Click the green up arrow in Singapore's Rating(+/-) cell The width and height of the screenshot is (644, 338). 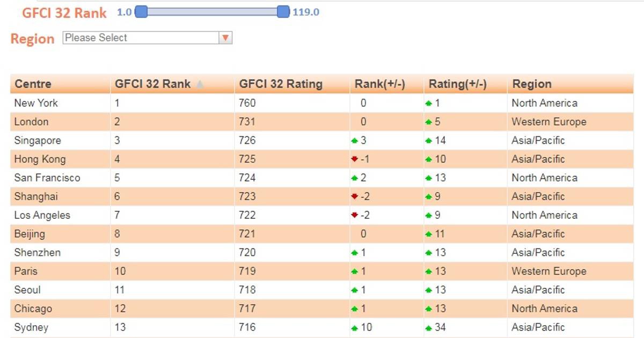coord(428,141)
